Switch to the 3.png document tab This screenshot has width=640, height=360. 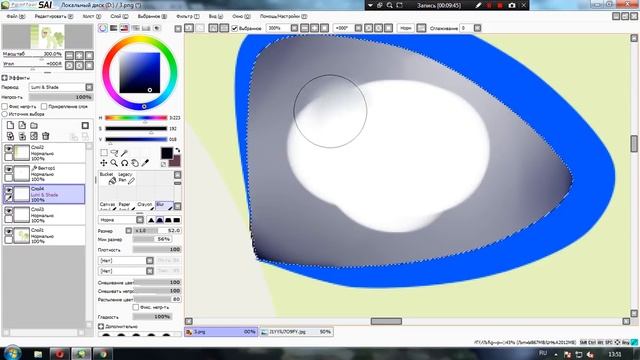pos(221,332)
